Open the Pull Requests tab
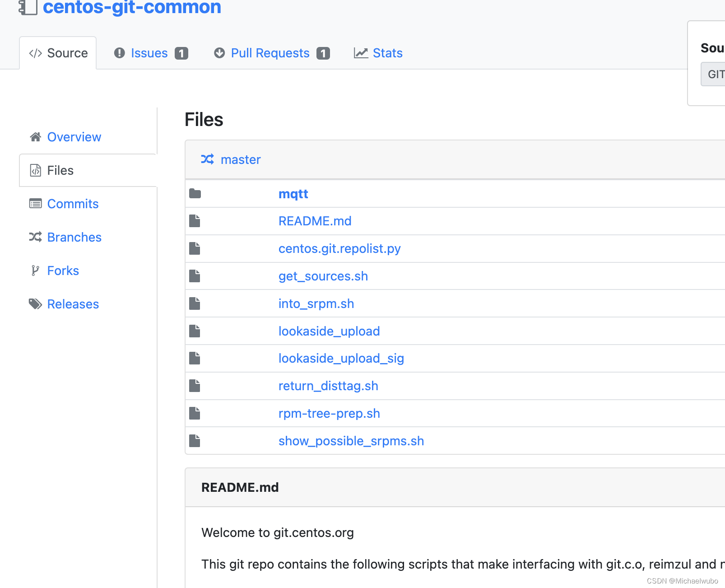 point(270,53)
